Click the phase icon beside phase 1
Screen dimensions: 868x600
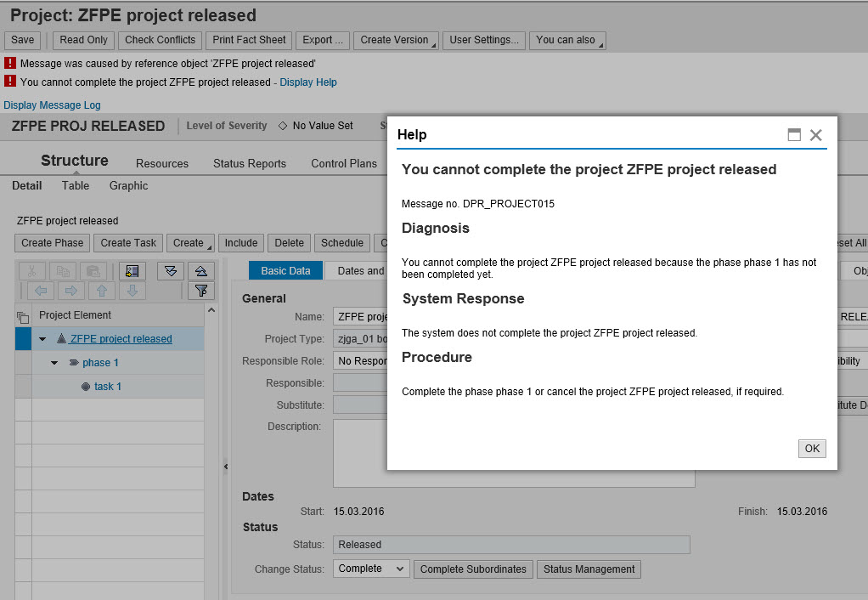coord(74,362)
